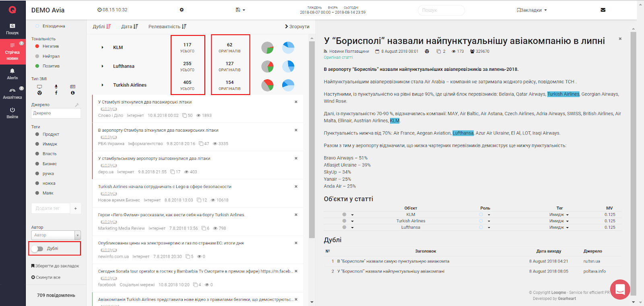Select the ТИЖДЕНЬ date range
This screenshot has width=644, height=306.
coord(314,8)
